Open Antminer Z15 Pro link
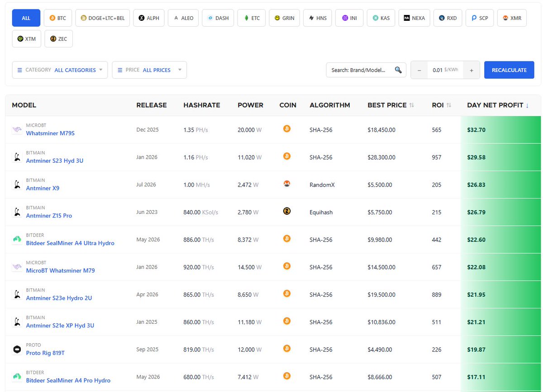 49,216
